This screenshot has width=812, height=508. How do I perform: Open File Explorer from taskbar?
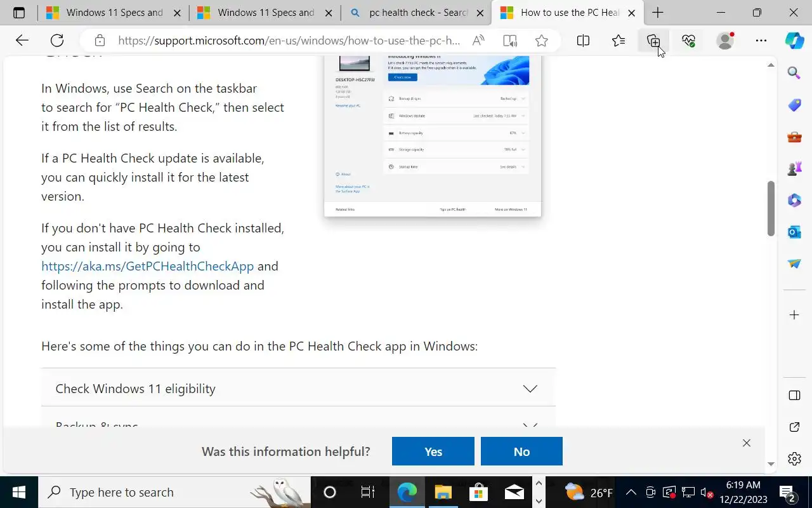(x=443, y=492)
